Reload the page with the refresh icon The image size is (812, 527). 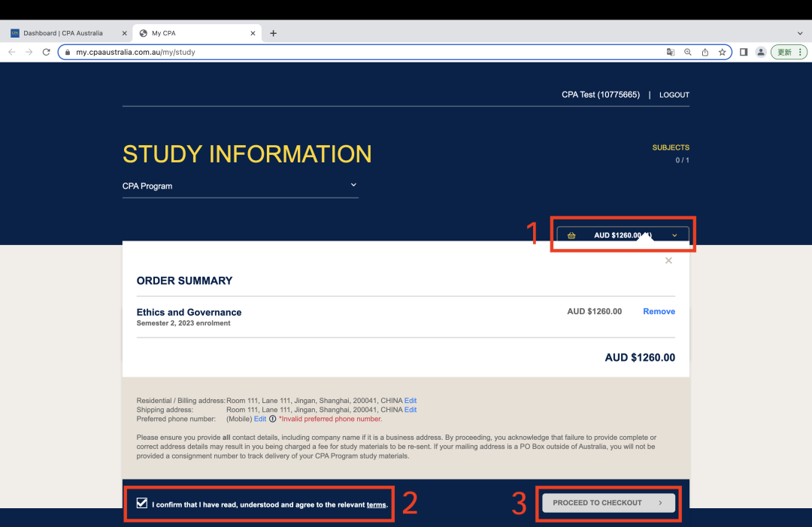47,52
